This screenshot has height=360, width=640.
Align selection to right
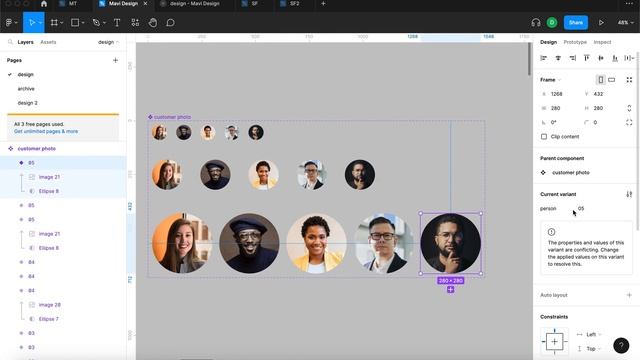point(573,58)
